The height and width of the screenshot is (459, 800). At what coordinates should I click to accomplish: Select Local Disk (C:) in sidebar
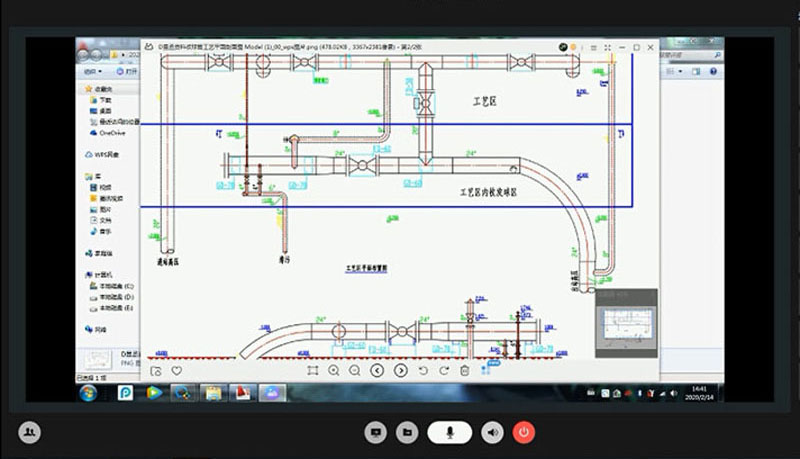pos(115,286)
